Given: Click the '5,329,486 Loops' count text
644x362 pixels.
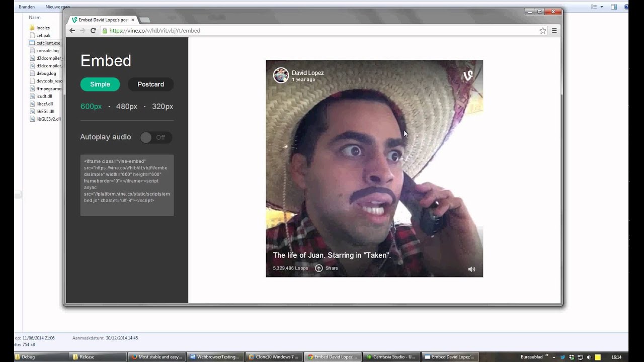Looking at the screenshot, I should pyautogui.click(x=290, y=268).
